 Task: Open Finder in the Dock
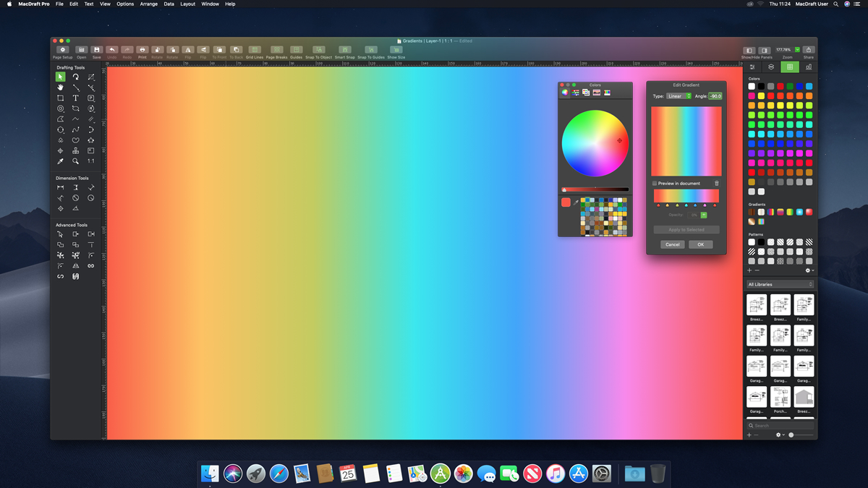point(210,474)
